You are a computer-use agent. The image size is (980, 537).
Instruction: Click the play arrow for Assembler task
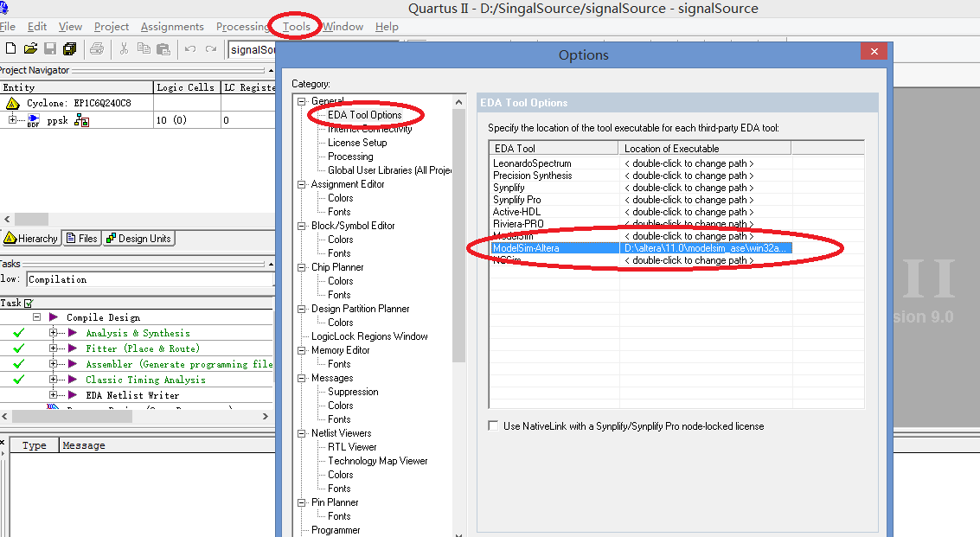coord(74,364)
